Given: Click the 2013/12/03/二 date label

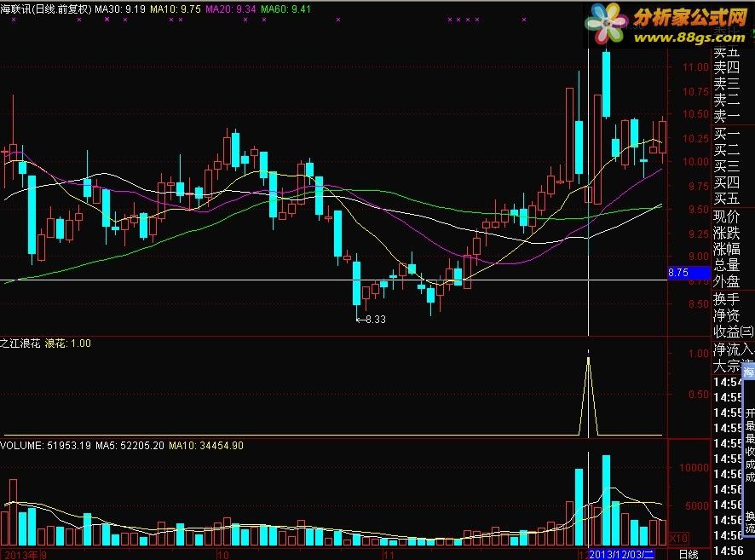Looking at the screenshot, I should click(x=621, y=554).
